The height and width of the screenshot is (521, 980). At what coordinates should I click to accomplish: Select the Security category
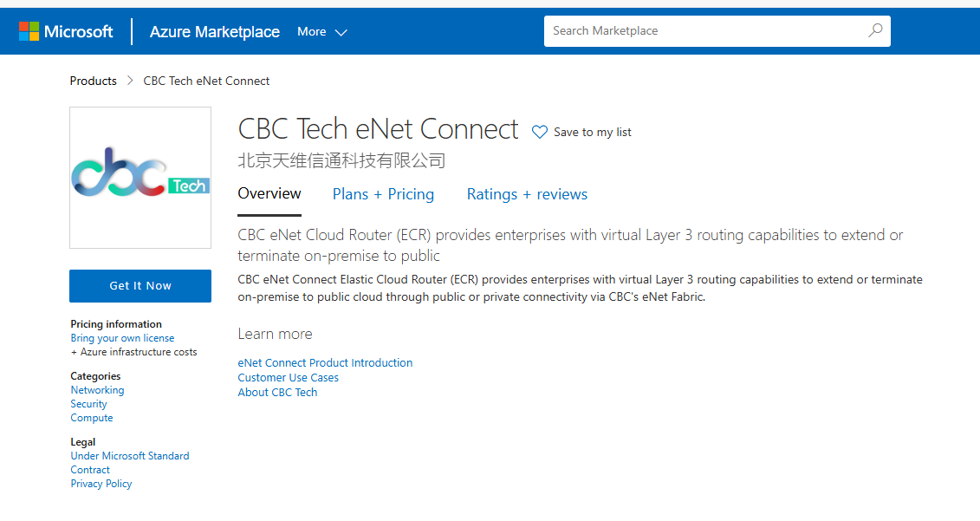(x=88, y=403)
